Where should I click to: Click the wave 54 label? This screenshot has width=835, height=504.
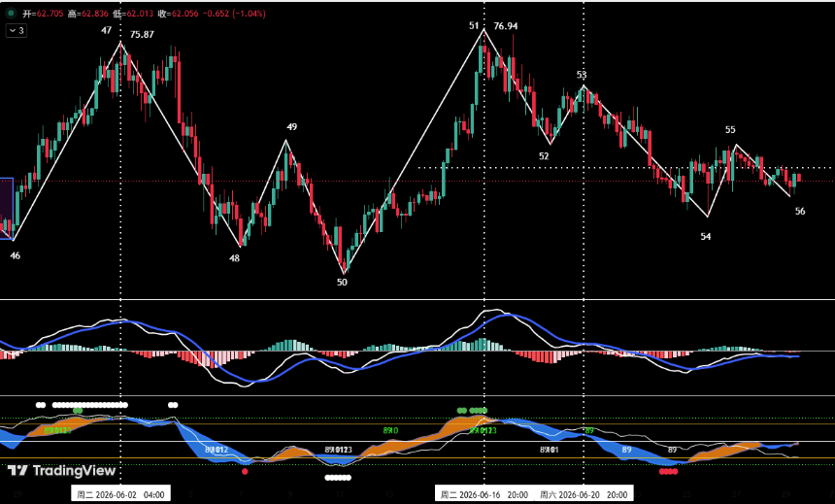click(706, 237)
